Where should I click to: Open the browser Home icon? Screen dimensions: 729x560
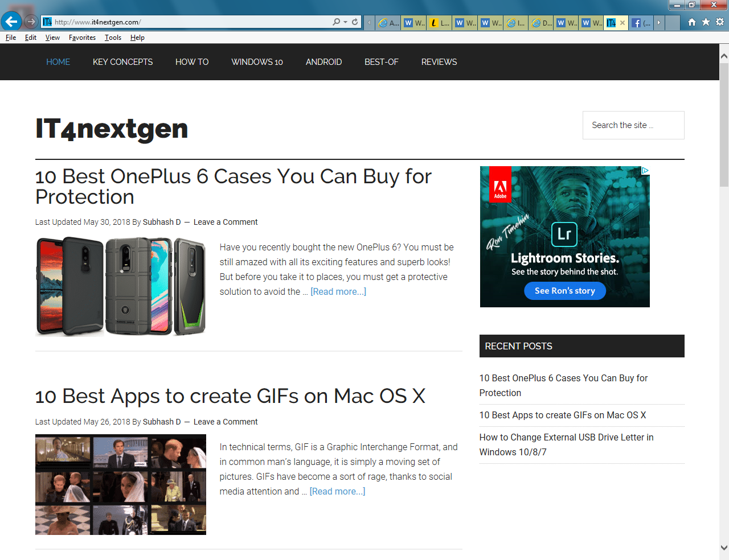[x=692, y=22]
